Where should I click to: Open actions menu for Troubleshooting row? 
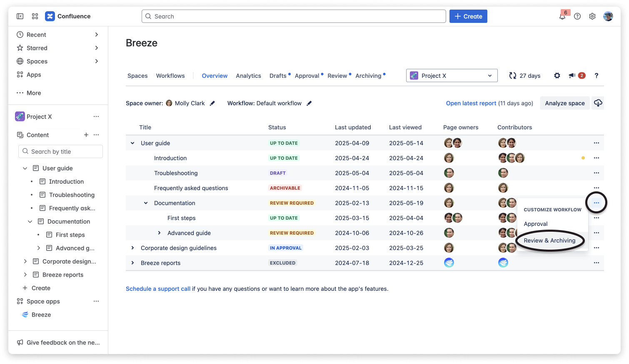click(597, 173)
